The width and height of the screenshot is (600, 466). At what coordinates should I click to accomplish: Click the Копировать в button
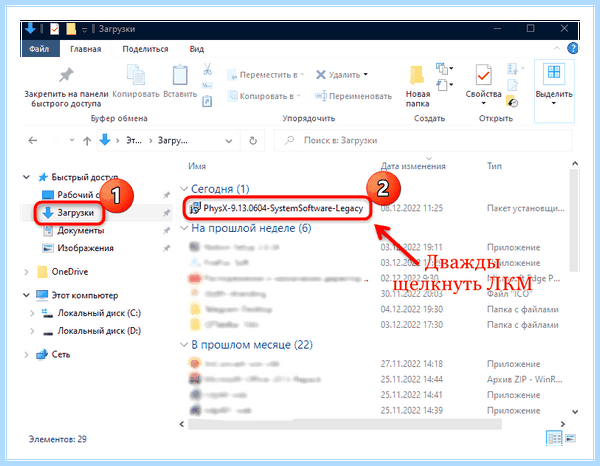pyautogui.click(x=264, y=96)
